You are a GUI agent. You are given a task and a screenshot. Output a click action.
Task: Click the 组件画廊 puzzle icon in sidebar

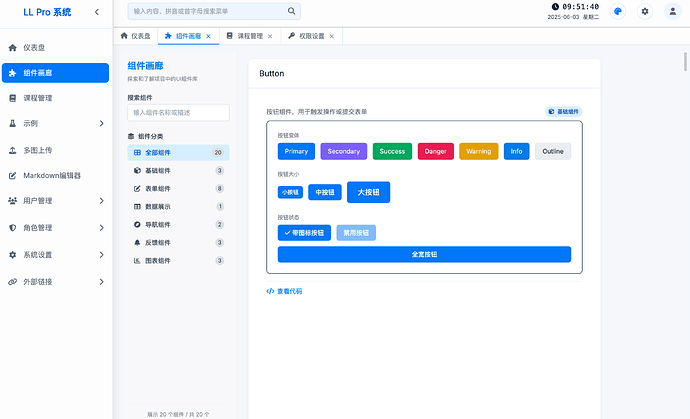tap(13, 73)
